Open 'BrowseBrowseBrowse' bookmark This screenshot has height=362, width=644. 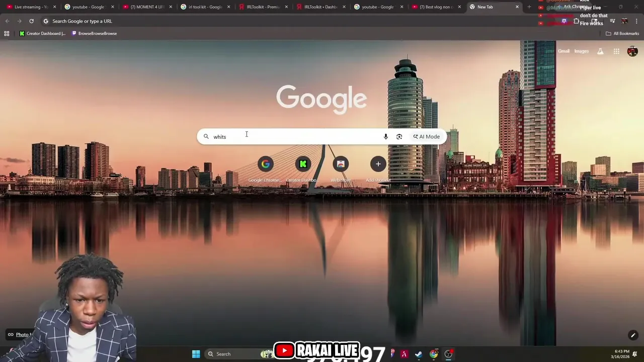click(94, 33)
